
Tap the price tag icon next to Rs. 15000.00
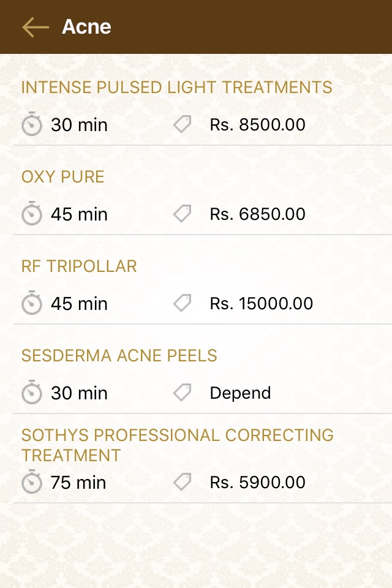coord(182,303)
